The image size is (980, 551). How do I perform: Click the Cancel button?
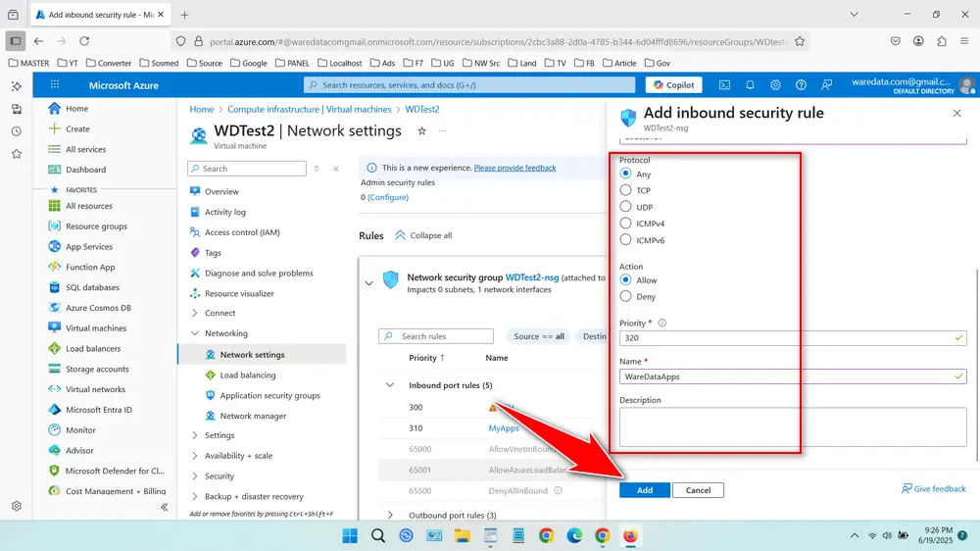[x=698, y=490]
